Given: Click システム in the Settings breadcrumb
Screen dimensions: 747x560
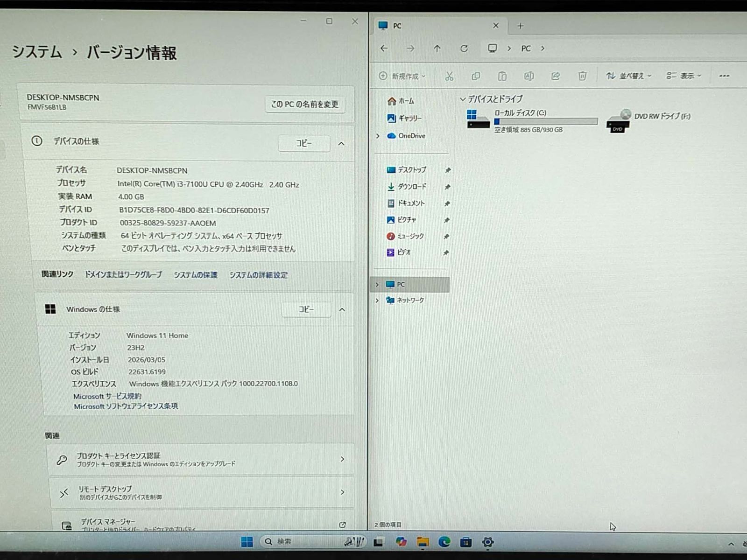Looking at the screenshot, I should [x=36, y=51].
